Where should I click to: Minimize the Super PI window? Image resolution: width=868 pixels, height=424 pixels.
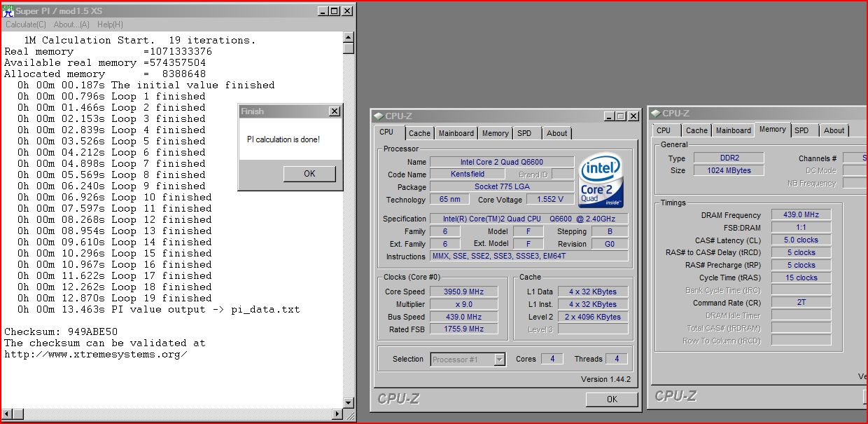(322, 11)
